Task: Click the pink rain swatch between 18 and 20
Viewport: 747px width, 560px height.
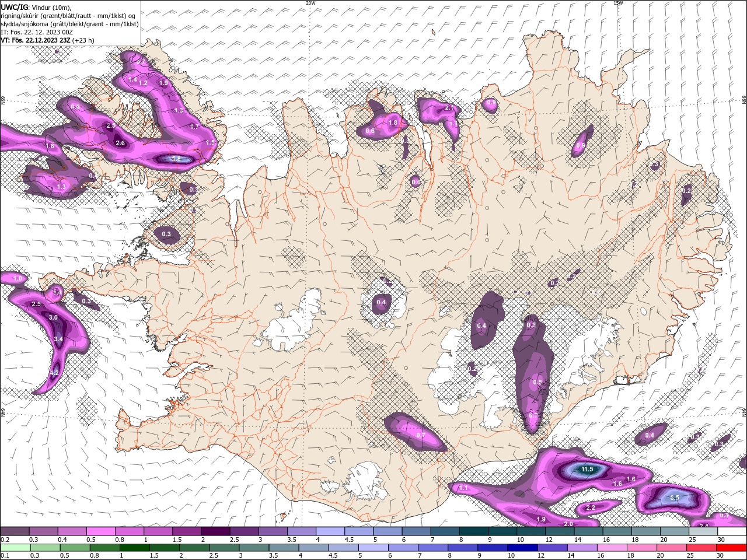Action: tap(643, 547)
